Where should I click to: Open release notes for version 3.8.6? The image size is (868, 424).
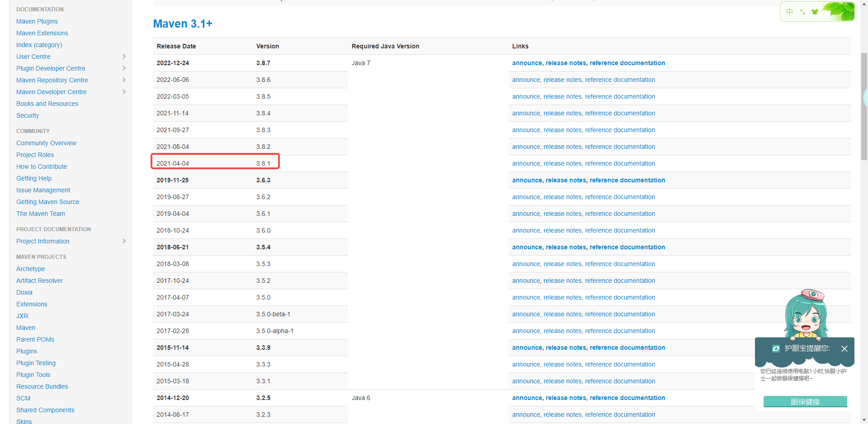(562, 80)
